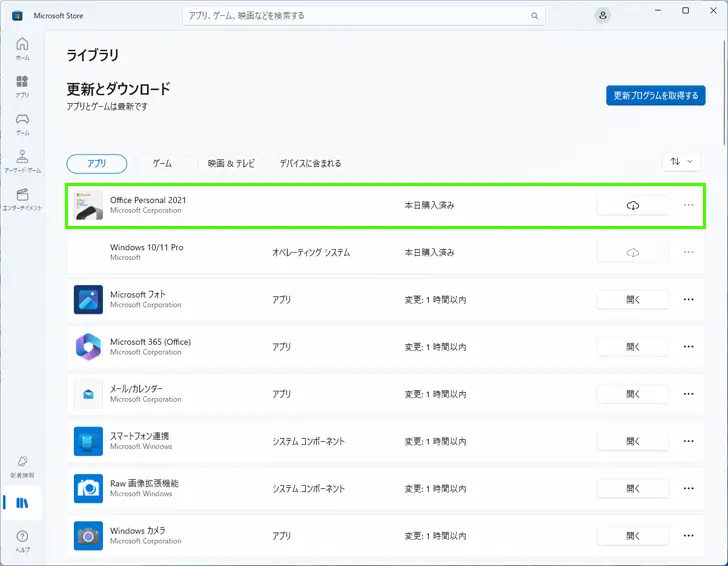Open more options for Raw 画像拡張機能
The image size is (728, 566).
tap(689, 488)
